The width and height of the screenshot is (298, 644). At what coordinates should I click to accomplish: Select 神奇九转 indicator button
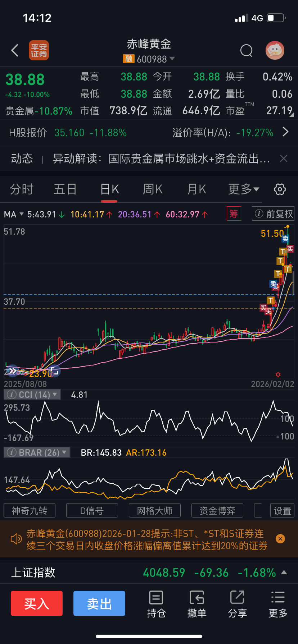click(x=30, y=510)
